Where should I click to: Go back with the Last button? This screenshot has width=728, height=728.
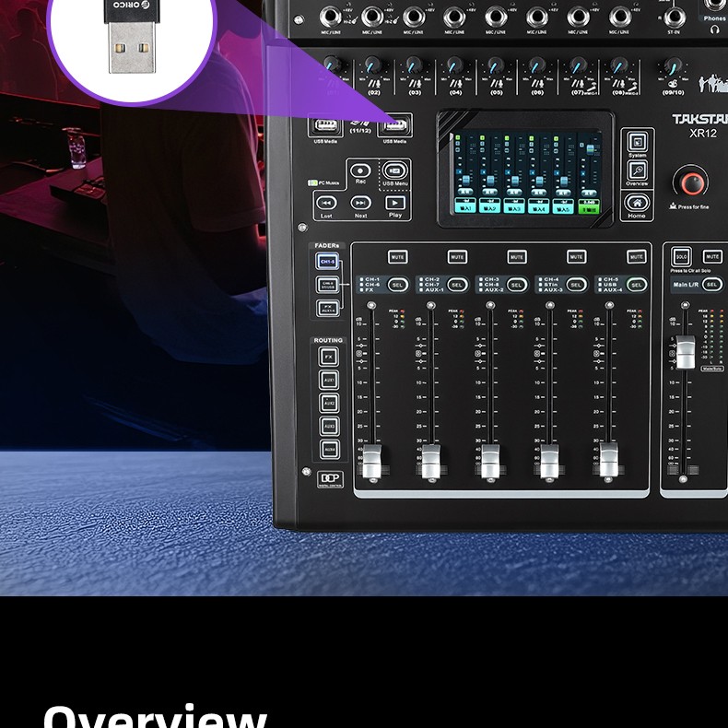[x=326, y=203]
